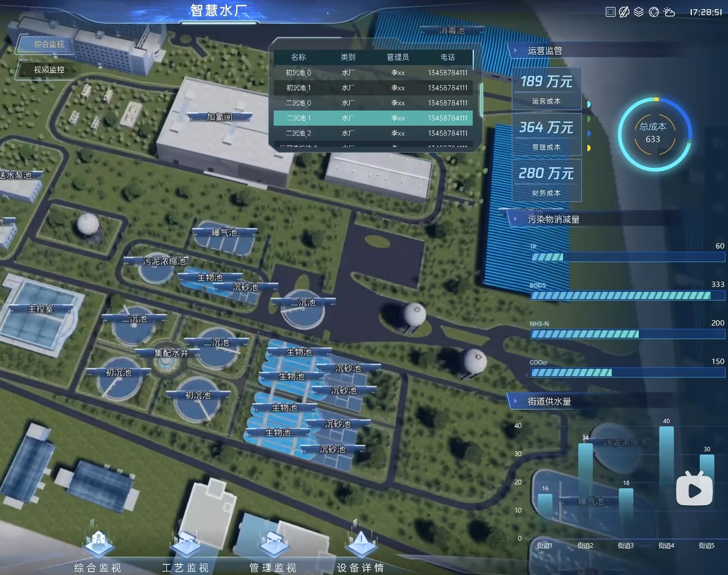Toggle the yellow legend dot beside 管理成本
Image resolution: width=728 pixels, height=575 pixels.
pos(588,148)
